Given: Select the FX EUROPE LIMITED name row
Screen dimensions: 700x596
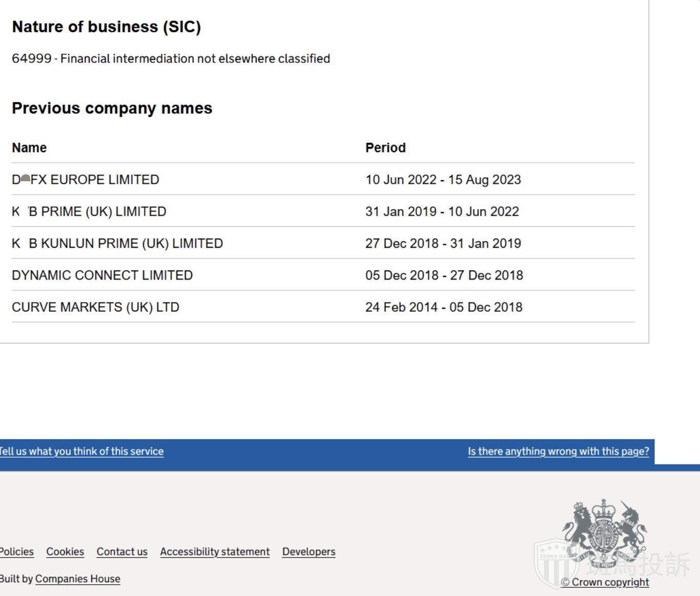Looking at the screenshot, I should (86, 180).
